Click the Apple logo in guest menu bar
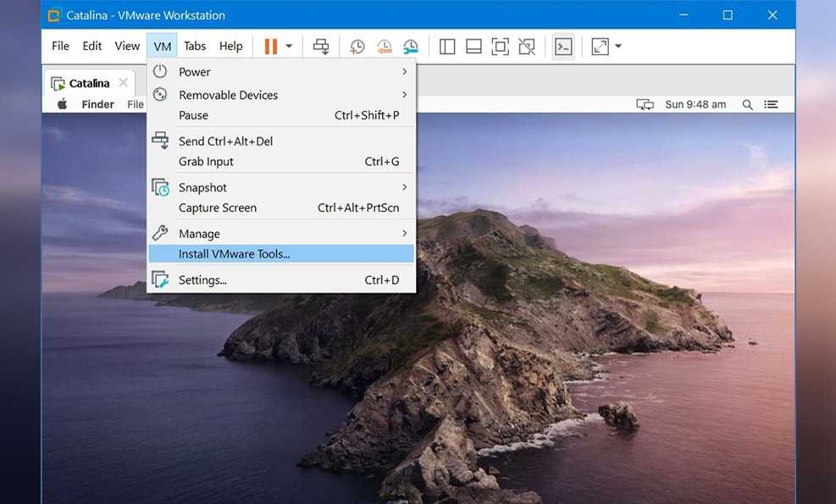 (x=62, y=104)
